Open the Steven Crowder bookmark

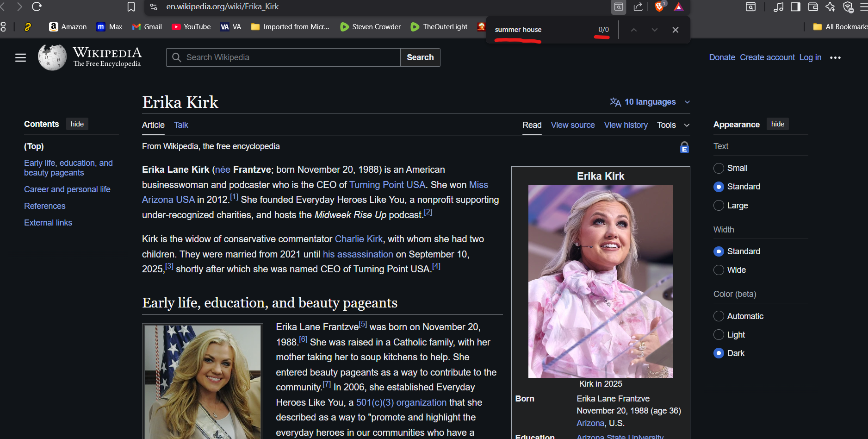370,27
